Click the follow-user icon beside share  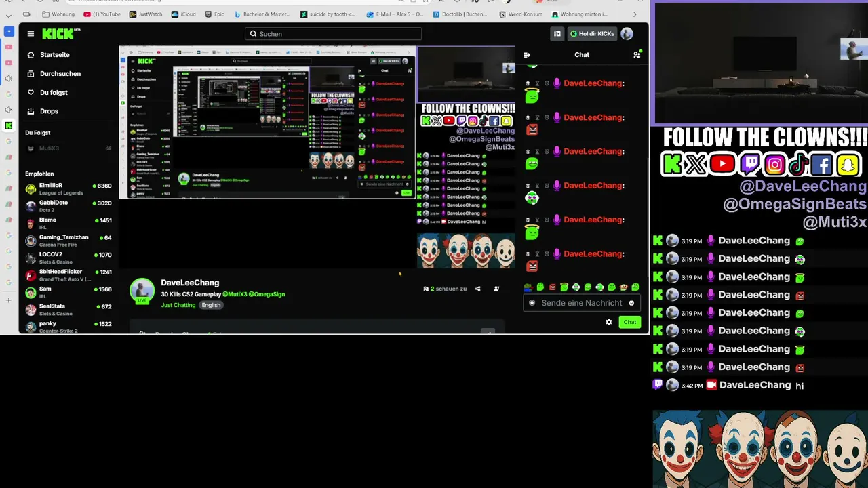[x=496, y=289]
